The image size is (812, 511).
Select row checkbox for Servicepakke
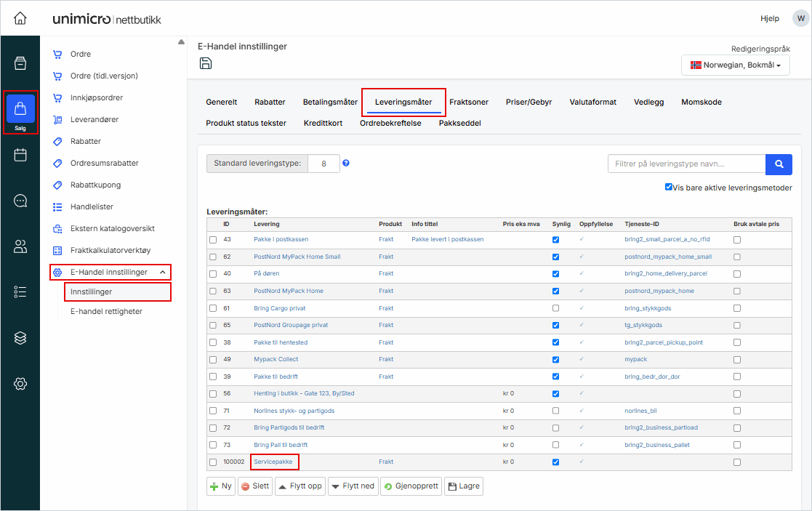pyautogui.click(x=213, y=462)
